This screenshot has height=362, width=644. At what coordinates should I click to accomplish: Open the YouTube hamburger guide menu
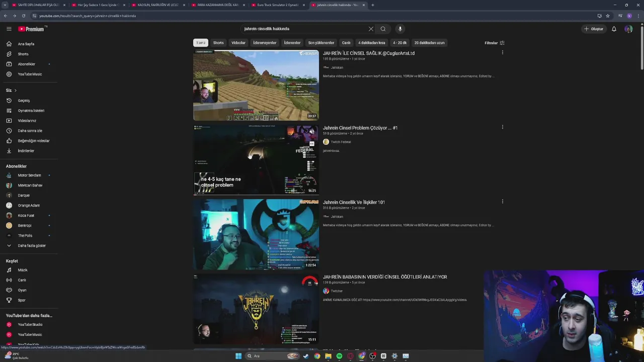pos(9,29)
